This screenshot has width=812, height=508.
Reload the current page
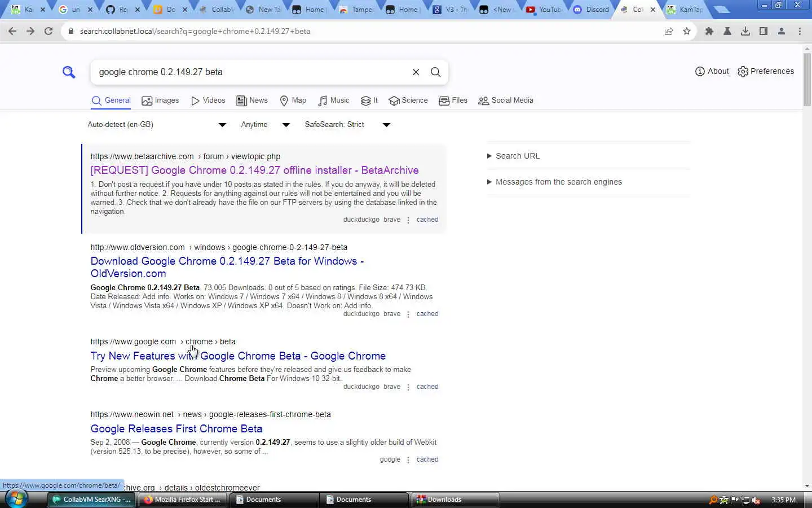(x=48, y=31)
